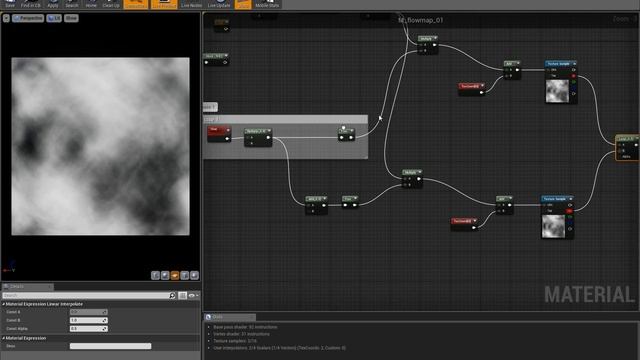This screenshot has height=360, width=640.
Task: Click the upper Texture Sample preview thumbnail
Action: [x=557, y=91]
